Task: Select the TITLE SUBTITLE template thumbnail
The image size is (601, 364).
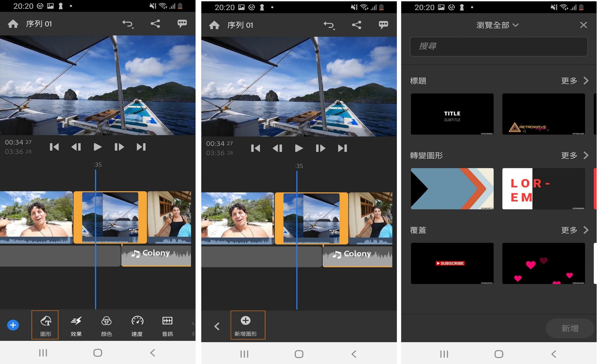Action: [452, 114]
